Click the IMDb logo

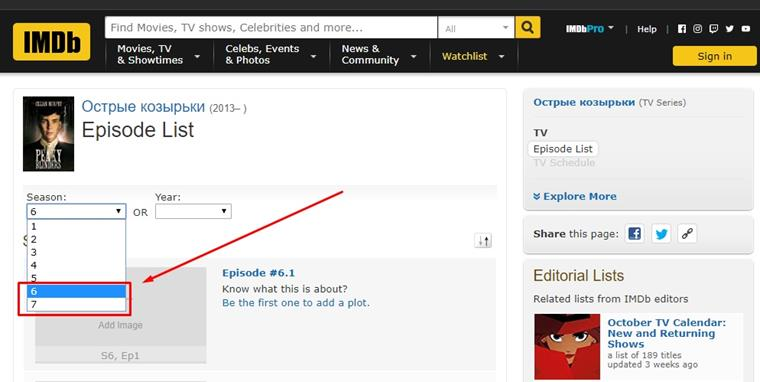51,42
